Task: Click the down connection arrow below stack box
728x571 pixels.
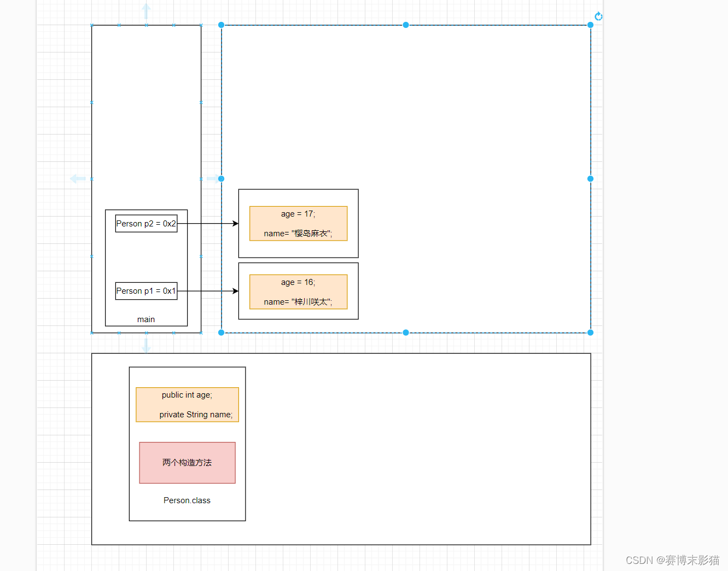Action: [146, 346]
